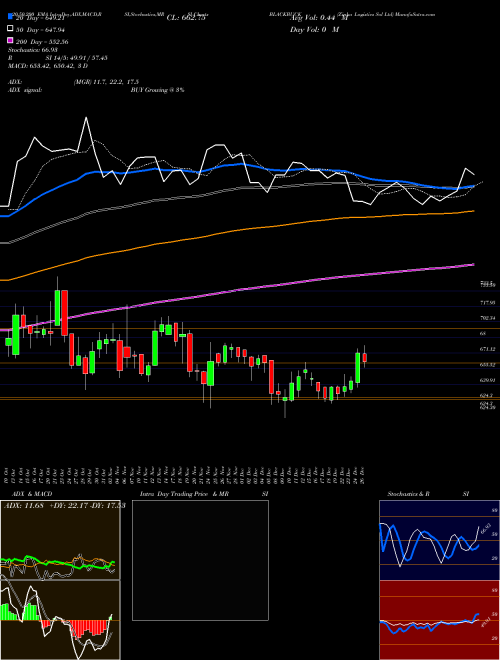Click the 'Intra Day Trading Price & MR' title
This screenshot has height=660, width=500.
coord(184,494)
